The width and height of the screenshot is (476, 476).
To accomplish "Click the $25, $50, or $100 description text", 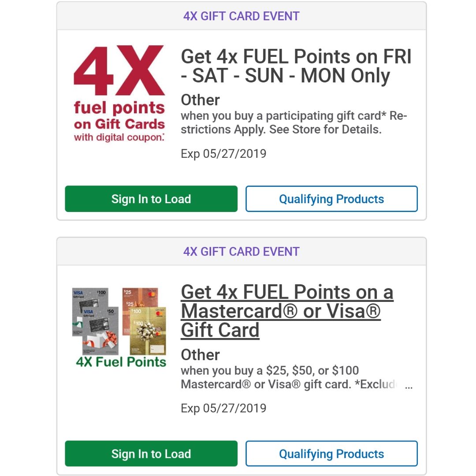I will point(288,377).
